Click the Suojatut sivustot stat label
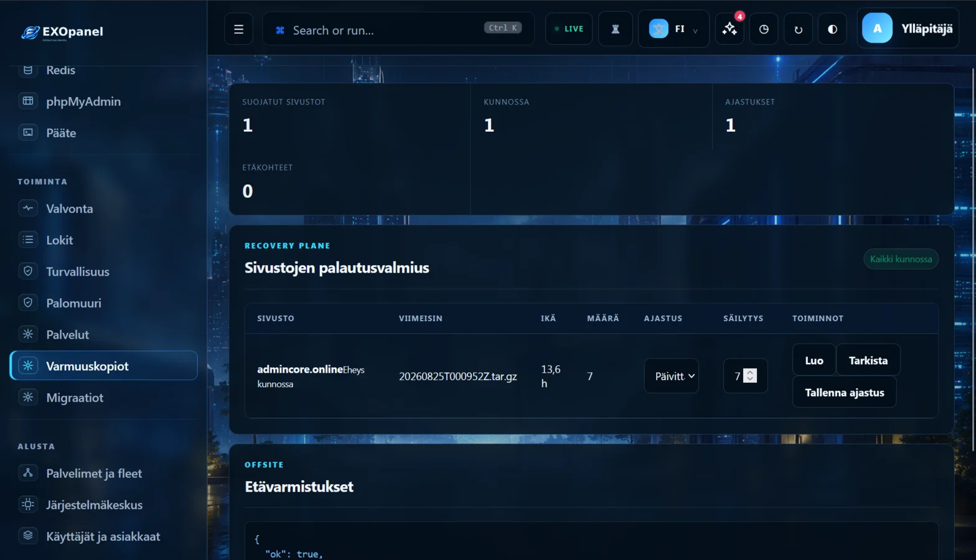 click(284, 102)
